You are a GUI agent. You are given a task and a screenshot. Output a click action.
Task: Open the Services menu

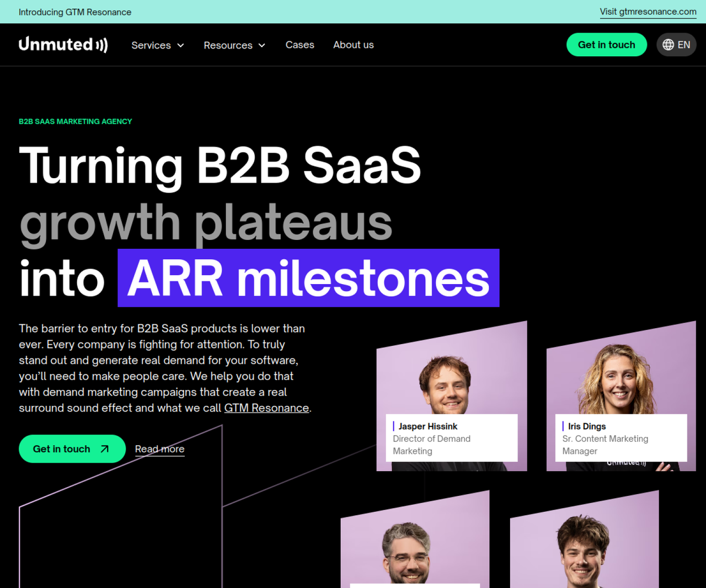pos(158,45)
